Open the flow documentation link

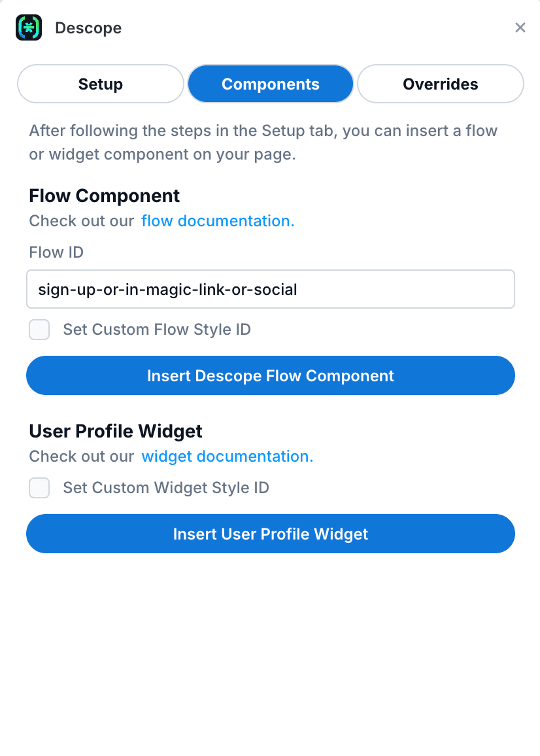pyautogui.click(x=217, y=221)
